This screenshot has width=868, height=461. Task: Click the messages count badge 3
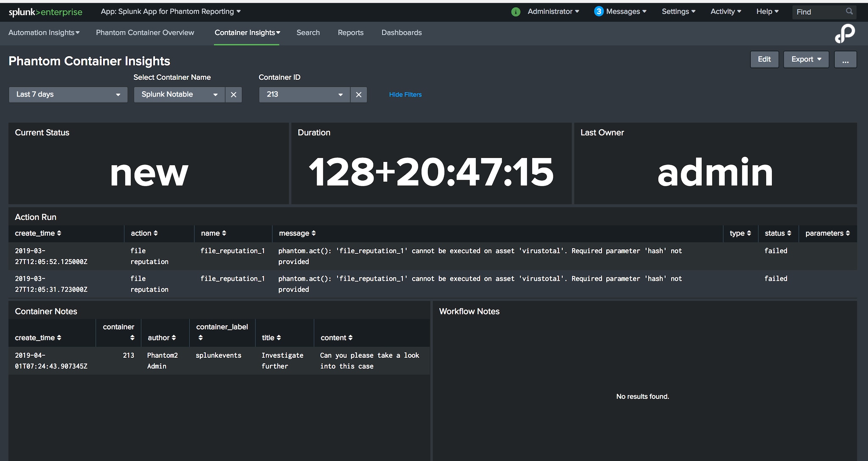point(598,11)
